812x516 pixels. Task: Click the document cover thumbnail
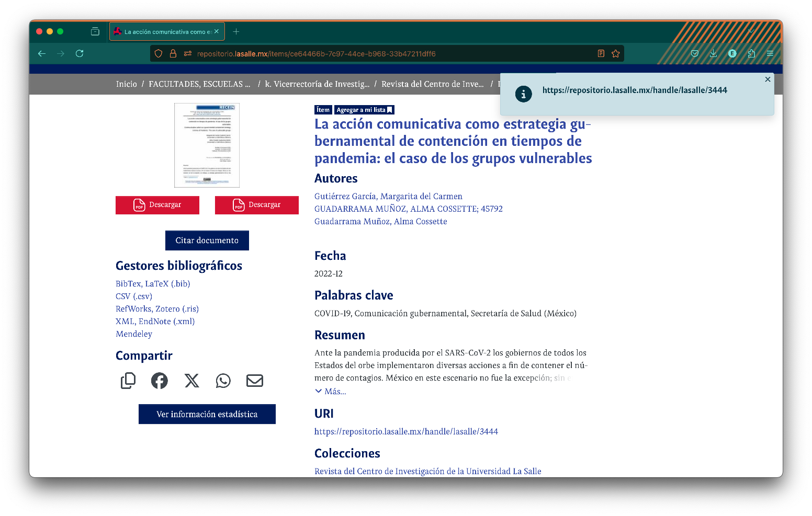[x=207, y=145]
